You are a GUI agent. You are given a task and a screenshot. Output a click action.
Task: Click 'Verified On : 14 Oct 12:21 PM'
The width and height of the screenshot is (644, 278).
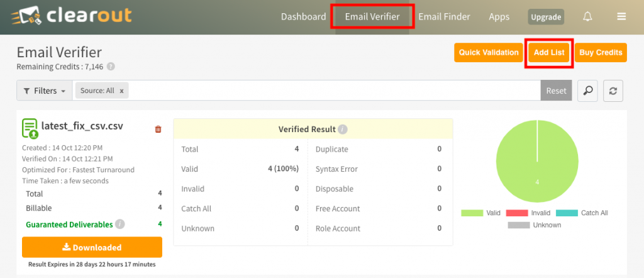[x=67, y=159]
